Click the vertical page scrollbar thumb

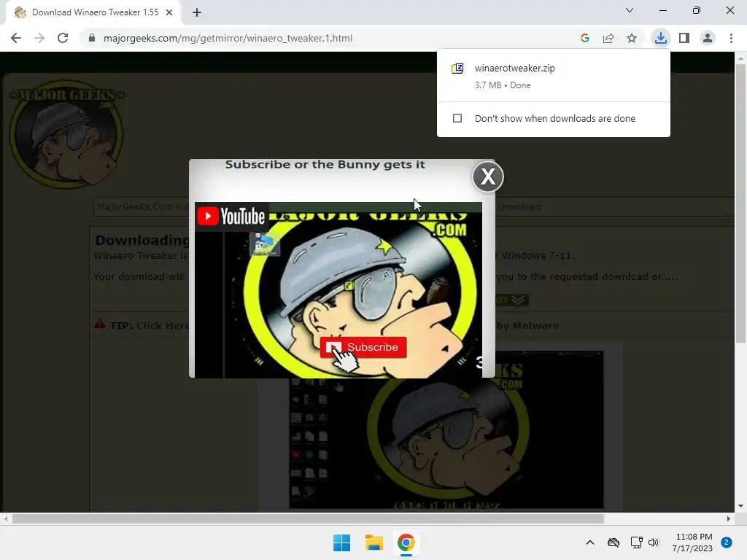point(740,203)
